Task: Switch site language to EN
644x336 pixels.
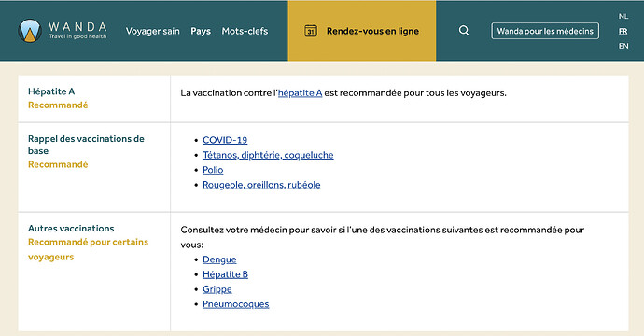Action: pos(623,46)
